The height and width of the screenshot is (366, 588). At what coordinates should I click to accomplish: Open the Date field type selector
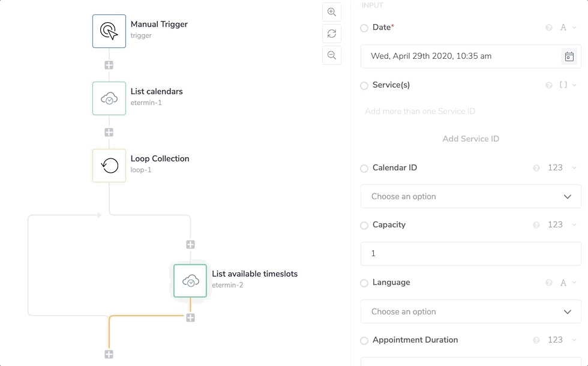pyautogui.click(x=567, y=28)
